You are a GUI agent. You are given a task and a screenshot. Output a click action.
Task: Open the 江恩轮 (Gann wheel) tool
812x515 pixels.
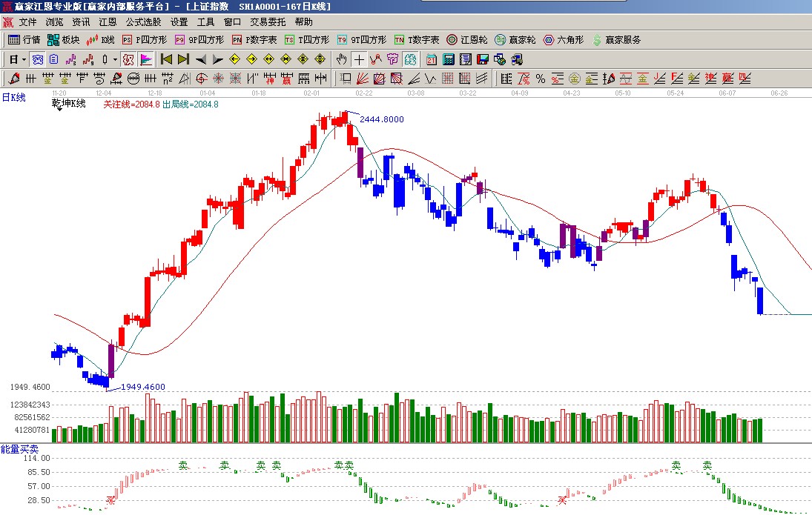coord(466,40)
